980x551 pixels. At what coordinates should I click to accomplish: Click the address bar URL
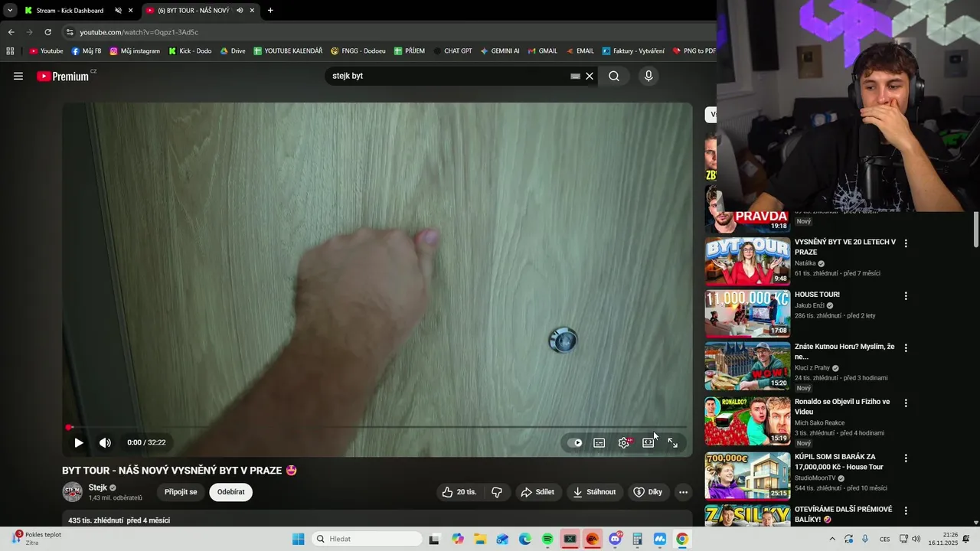pyautogui.click(x=139, y=32)
